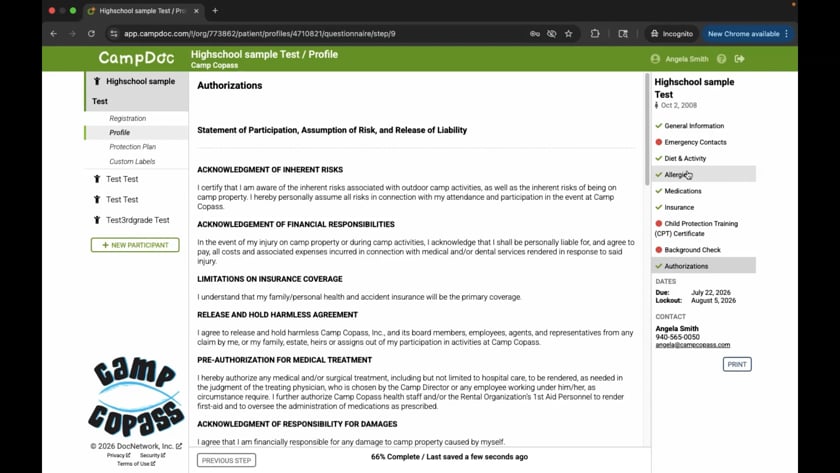
Task: Click the angela@campcopass.com email link
Action: [x=693, y=345]
